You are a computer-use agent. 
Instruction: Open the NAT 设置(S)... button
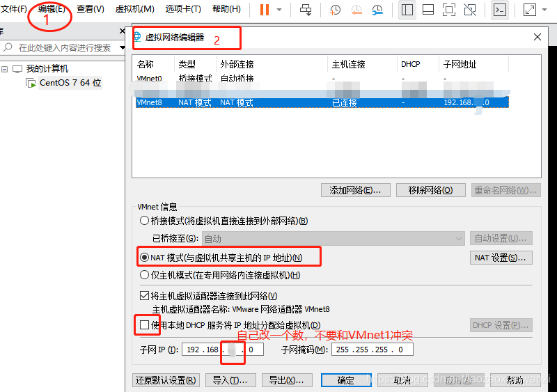[501, 258]
